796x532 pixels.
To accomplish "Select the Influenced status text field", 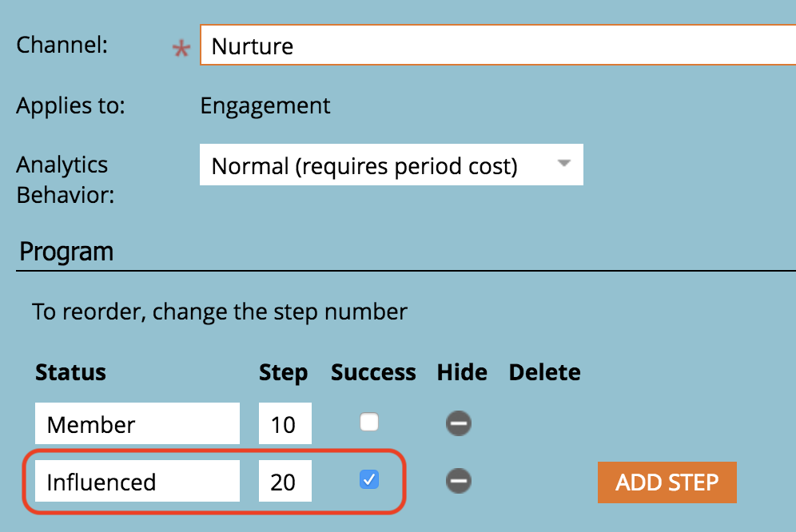I will click(x=137, y=482).
